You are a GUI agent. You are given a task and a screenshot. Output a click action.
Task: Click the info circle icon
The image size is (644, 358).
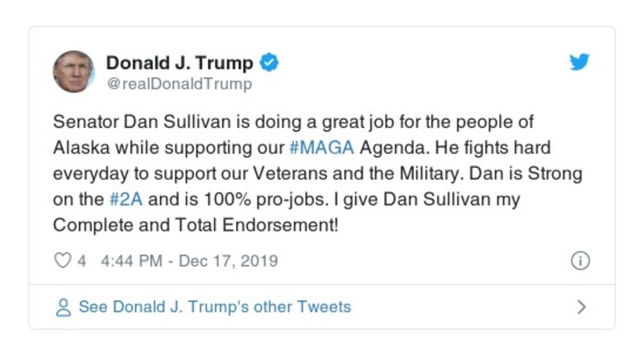click(x=580, y=261)
